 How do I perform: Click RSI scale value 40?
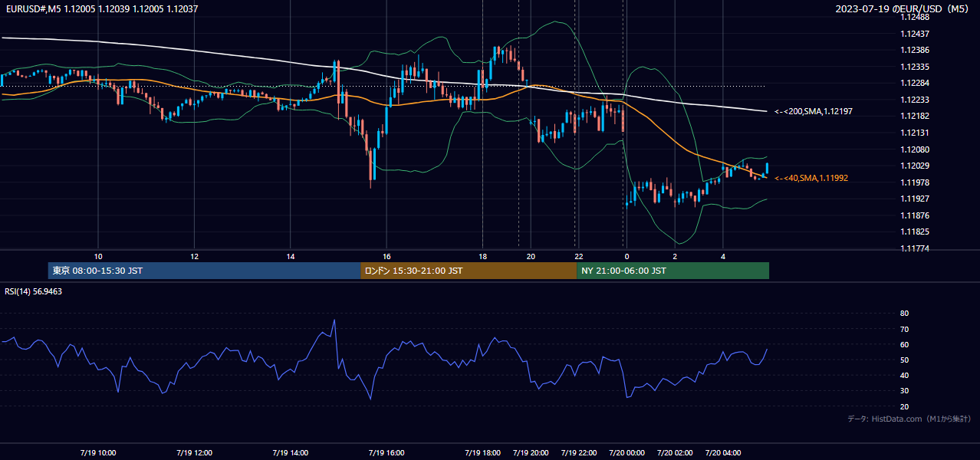coord(904,376)
